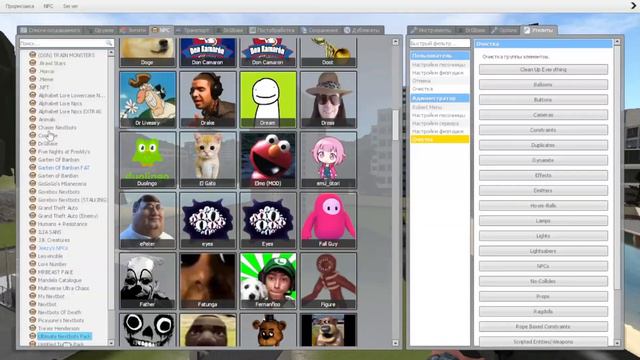Click the Cameras cleanup button
Image resolution: width=640 pixels, height=360 pixels.
pos(543,115)
